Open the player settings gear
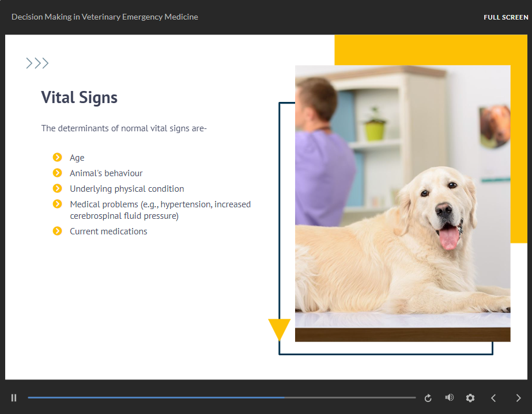This screenshot has width=532, height=414. pyautogui.click(x=470, y=398)
